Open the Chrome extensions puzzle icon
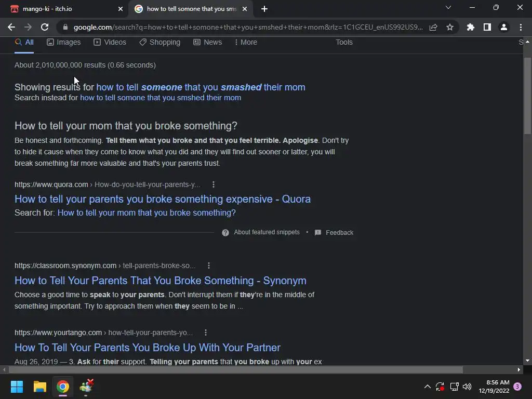This screenshot has height=399, width=532. click(x=470, y=27)
